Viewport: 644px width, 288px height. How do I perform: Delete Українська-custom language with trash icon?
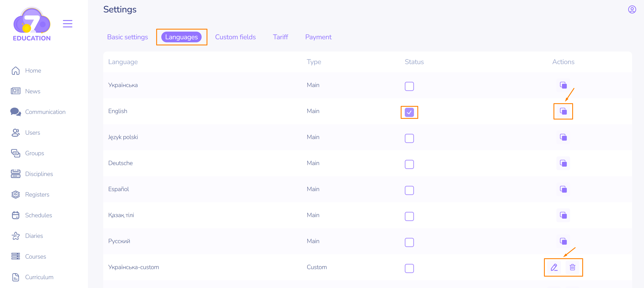tap(572, 267)
